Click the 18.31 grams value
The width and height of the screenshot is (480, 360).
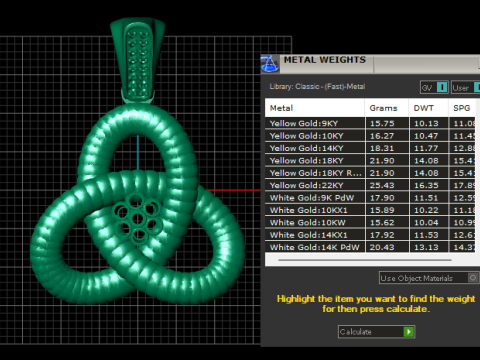pyautogui.click(x=382, y=148)
